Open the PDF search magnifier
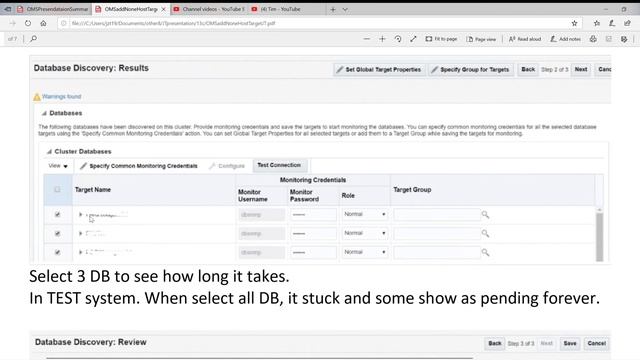 coord(33,39)
